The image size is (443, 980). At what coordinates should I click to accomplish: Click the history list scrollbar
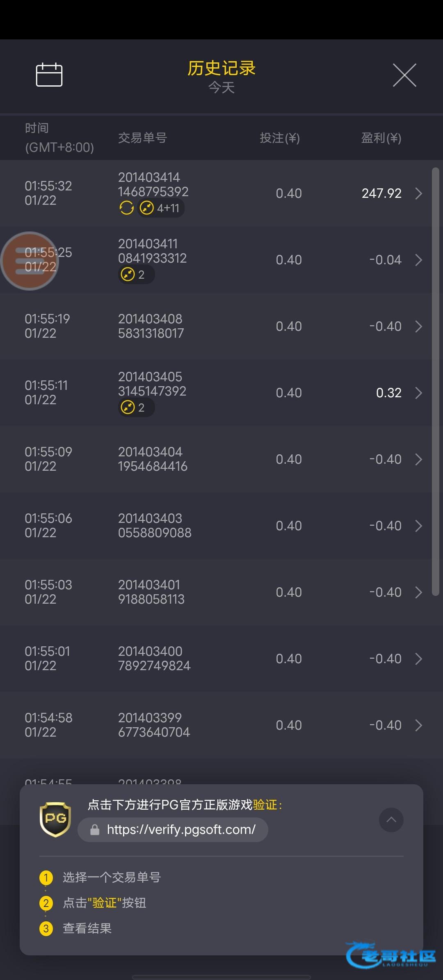(x=436, y=382)
